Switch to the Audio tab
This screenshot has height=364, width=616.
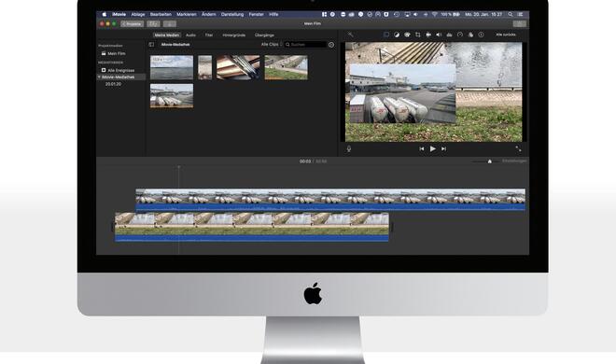pyautogui.click(x=190, y=35)
